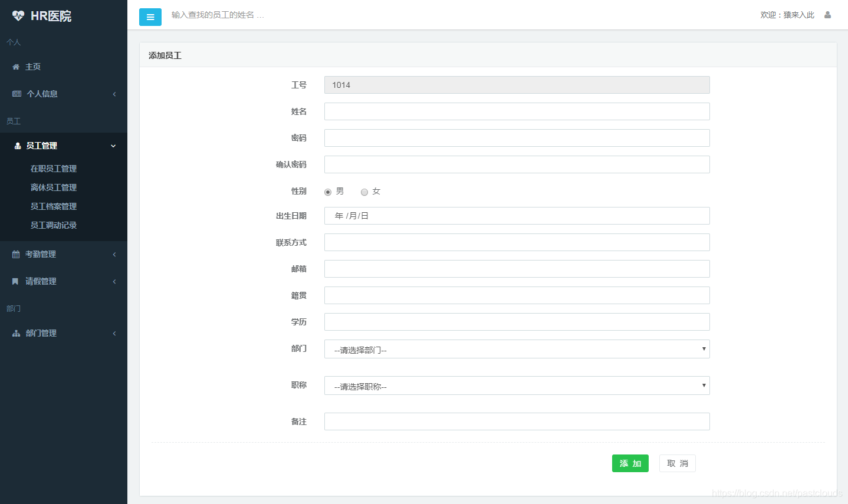Screen dimensions: 848x504
Task: Click the home icon next to 主页
Action: tap(16, 67)
